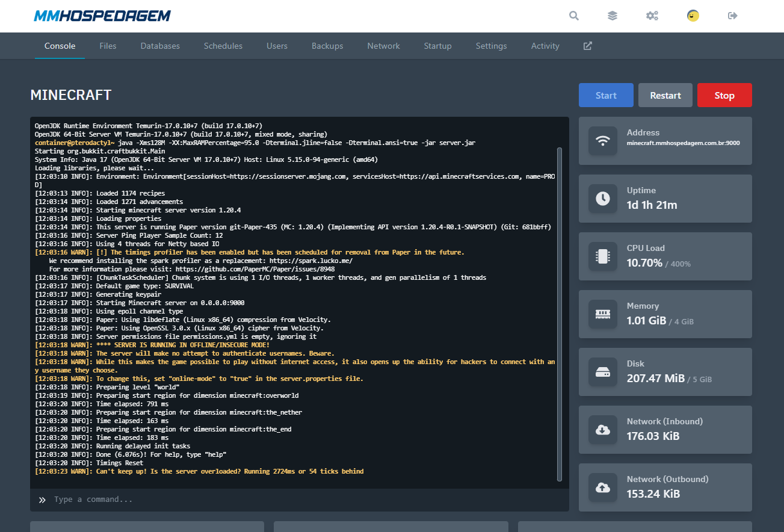Click the inbound value 176.03 KiB
The width and height of the screenshot is (784, 532).
point(653,436)
